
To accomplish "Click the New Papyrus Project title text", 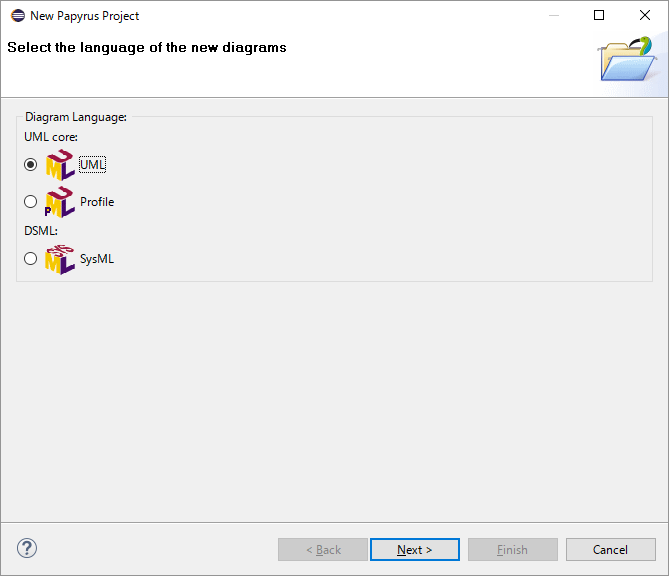I will point(85,16).
